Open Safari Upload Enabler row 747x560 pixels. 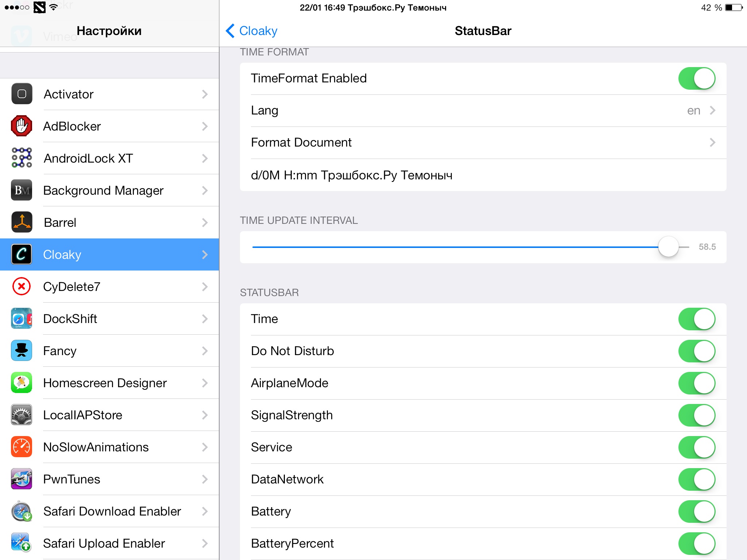tap(109, 543)
